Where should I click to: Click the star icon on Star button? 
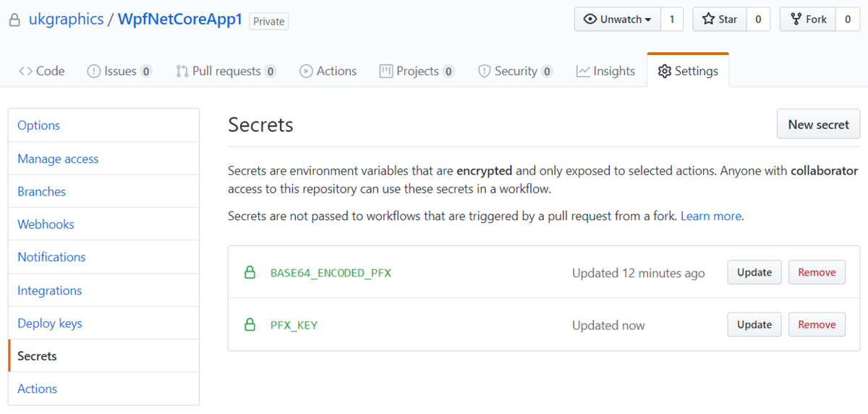708,20
